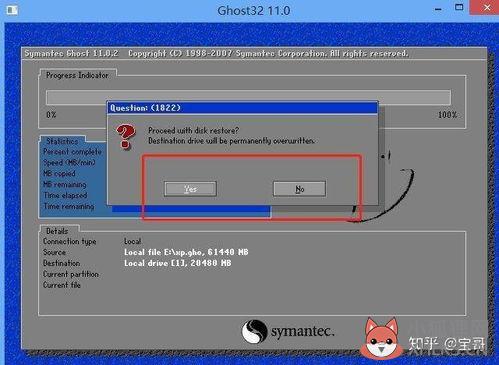The image size is (499, 365).
Task: Click 'Current file' detail label
Action: pos(62,285)
